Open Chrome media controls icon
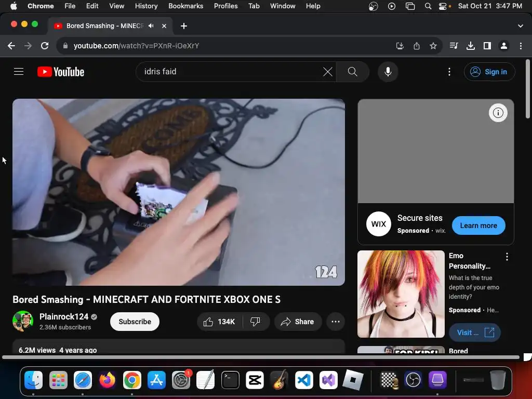532x399 pixels. tap(454, 46)
